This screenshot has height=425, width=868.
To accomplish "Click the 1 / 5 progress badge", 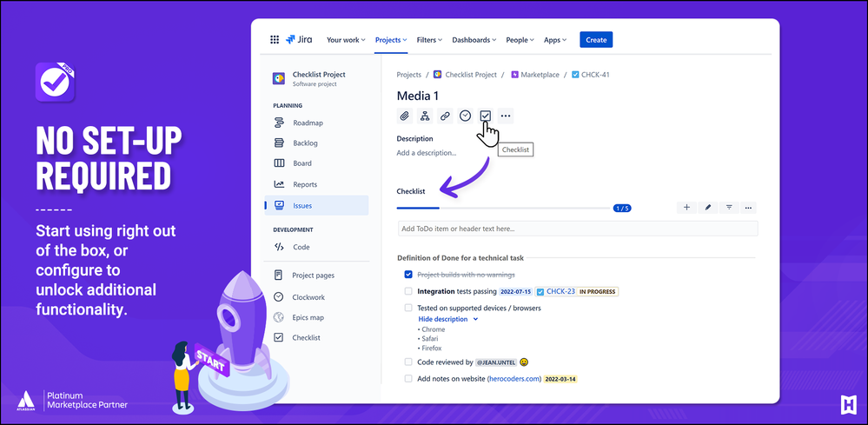I will tap(622, 208).
